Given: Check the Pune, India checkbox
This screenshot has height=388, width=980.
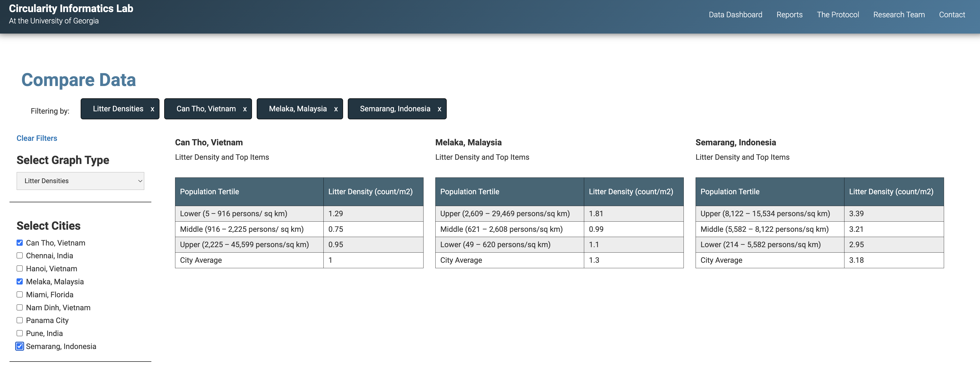Looking at the screenshot, I should point(20,333).
